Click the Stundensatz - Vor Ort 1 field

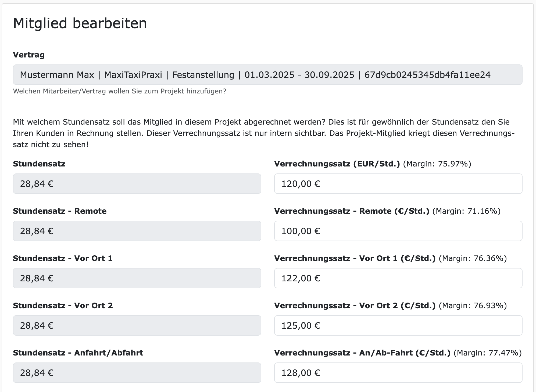coord(137,278)
